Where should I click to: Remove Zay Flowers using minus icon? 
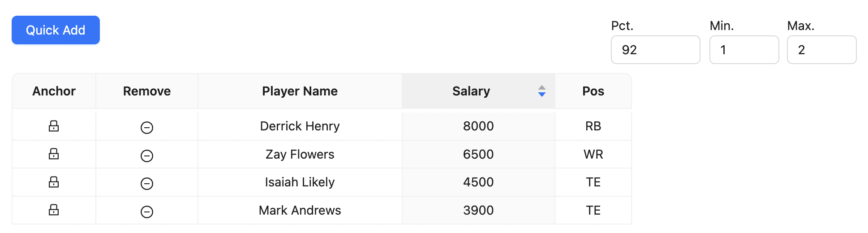tap(147, 155)
